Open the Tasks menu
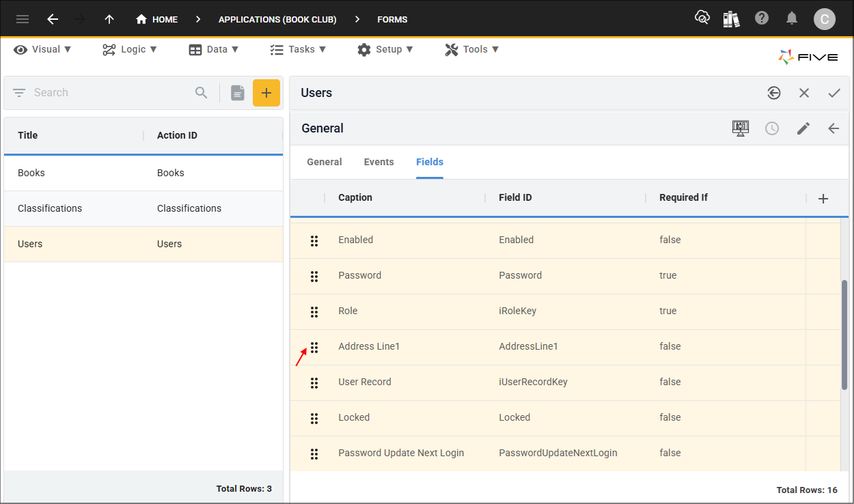Image resolution: width=854 pixels, height=504 pixels. tap(298, 49)
